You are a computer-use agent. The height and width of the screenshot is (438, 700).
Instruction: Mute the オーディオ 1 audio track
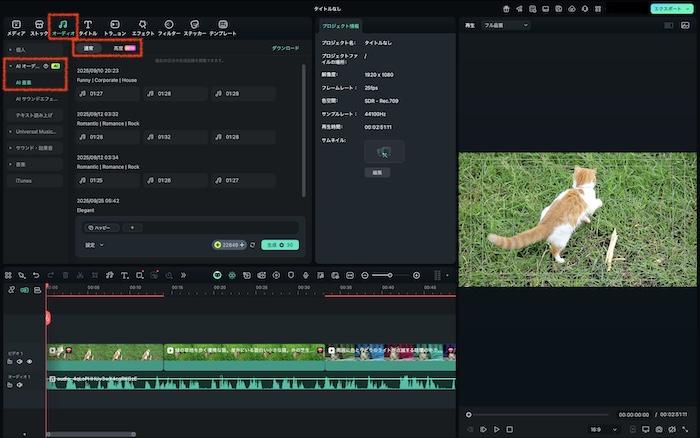(x=19, y=384)
